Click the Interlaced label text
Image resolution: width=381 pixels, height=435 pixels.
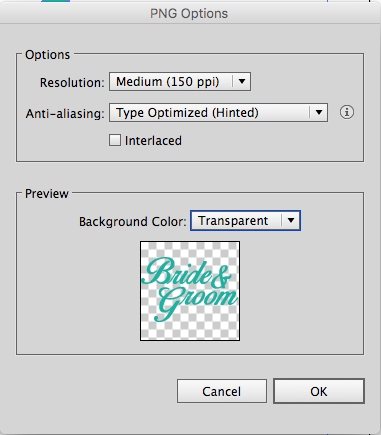[x=153, y=141]
